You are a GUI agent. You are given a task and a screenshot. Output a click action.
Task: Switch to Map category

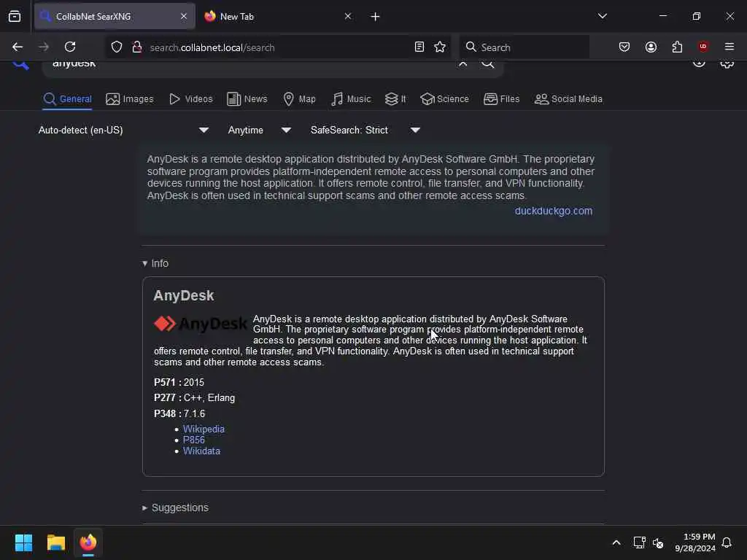pos(300,99)
